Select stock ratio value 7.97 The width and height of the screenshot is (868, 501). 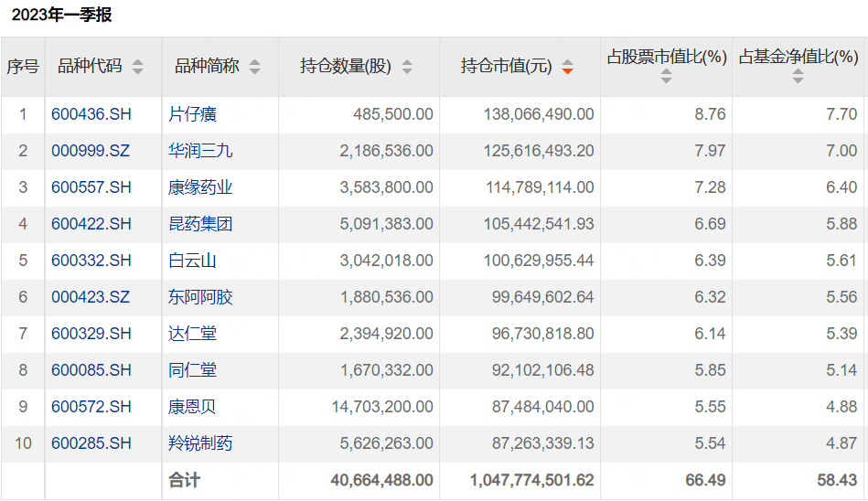point(711,151)
